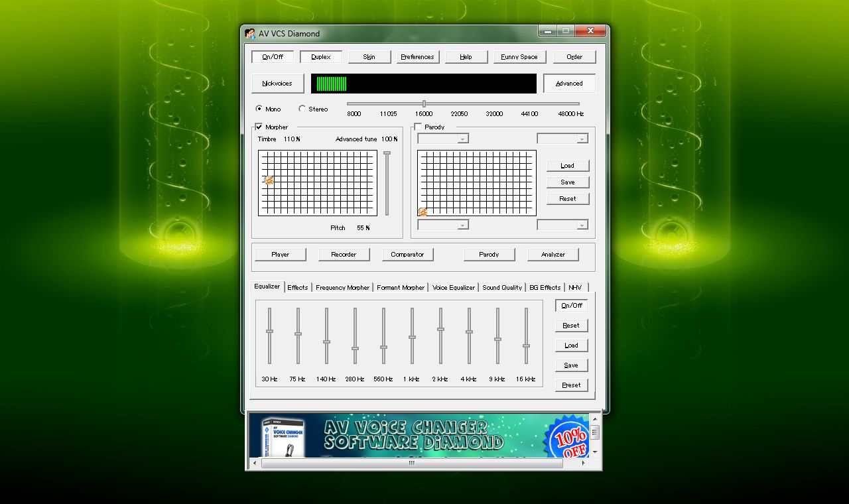
Task: Click the 16 kHz equalizer slider
Action: point(526,336)
